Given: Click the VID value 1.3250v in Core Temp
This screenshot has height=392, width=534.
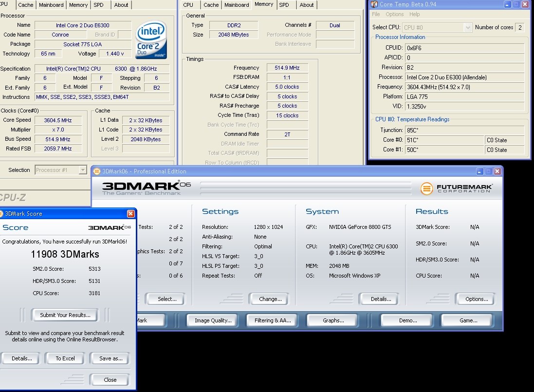Looking at the screenshot, I should (464, 106).
